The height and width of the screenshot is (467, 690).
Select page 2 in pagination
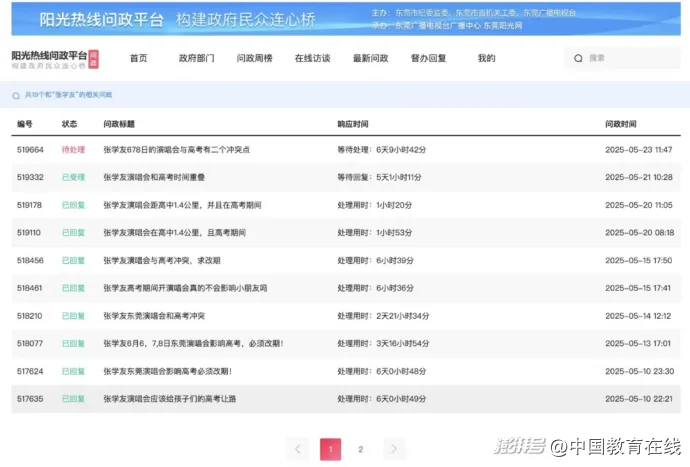(361, 450)
